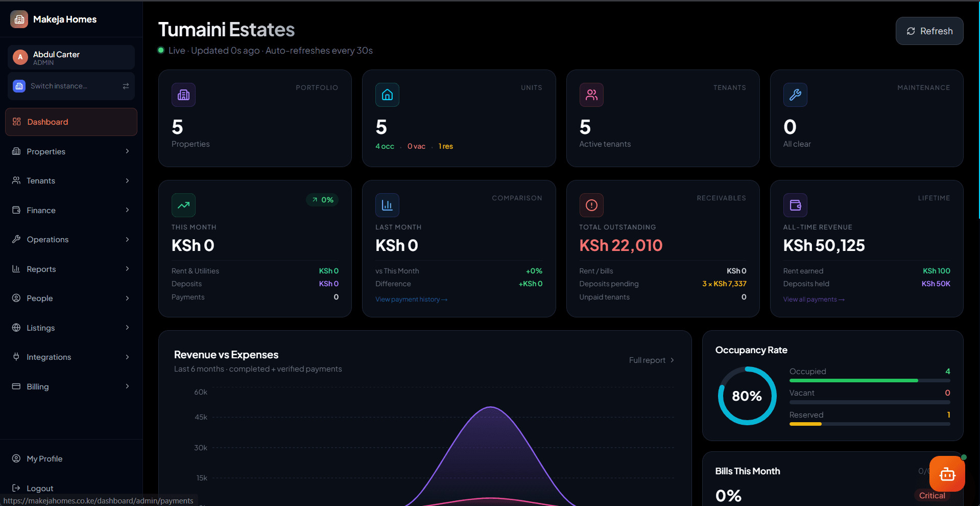Image resolution: width=980 pixels, height=506 pixels.
Task: Expand the Listings menu chevron
Action: tap(127, 328)
